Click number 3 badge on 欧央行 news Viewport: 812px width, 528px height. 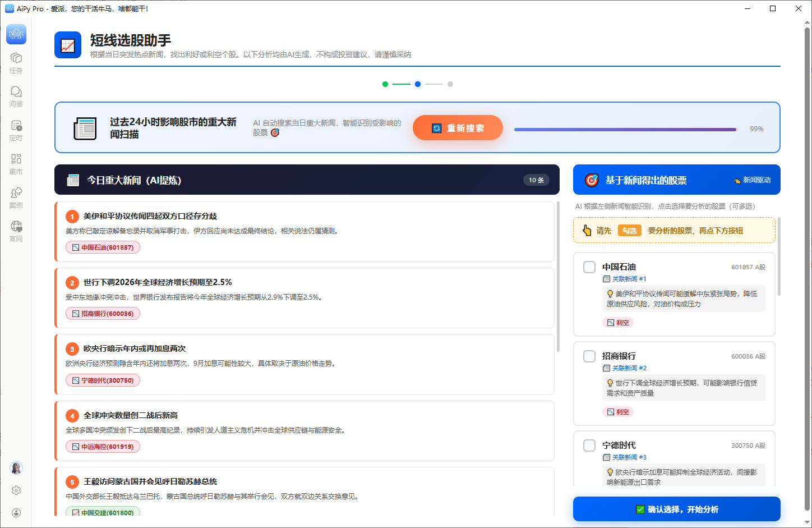click(x=72, y=349)
